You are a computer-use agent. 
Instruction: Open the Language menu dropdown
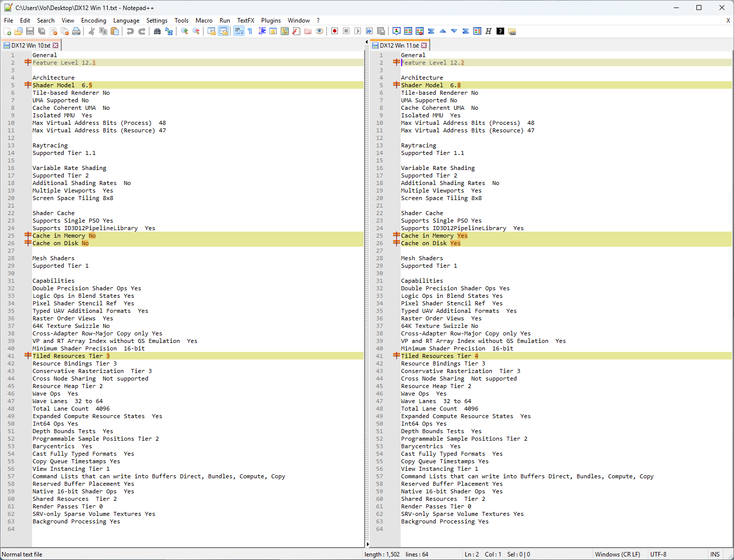[x=126, y=21]
